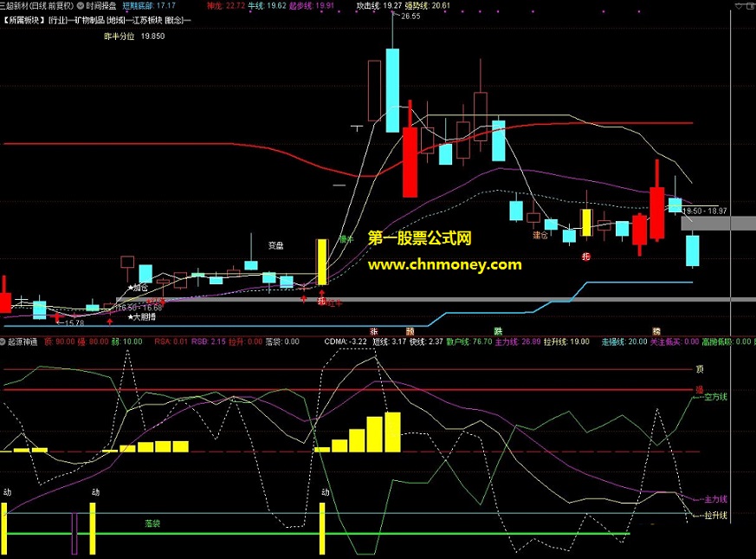Click the green 落袋 label
The height and width of the screenshot is (559, 756).
152,523
